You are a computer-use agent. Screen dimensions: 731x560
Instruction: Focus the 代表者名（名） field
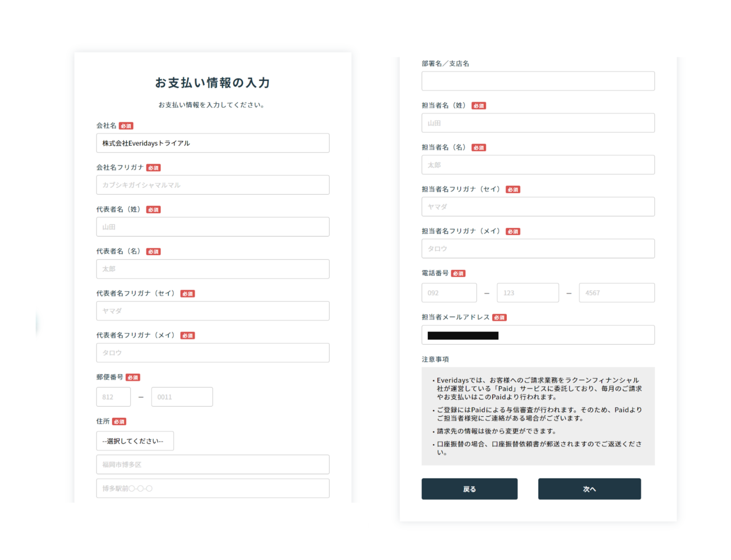212,269
